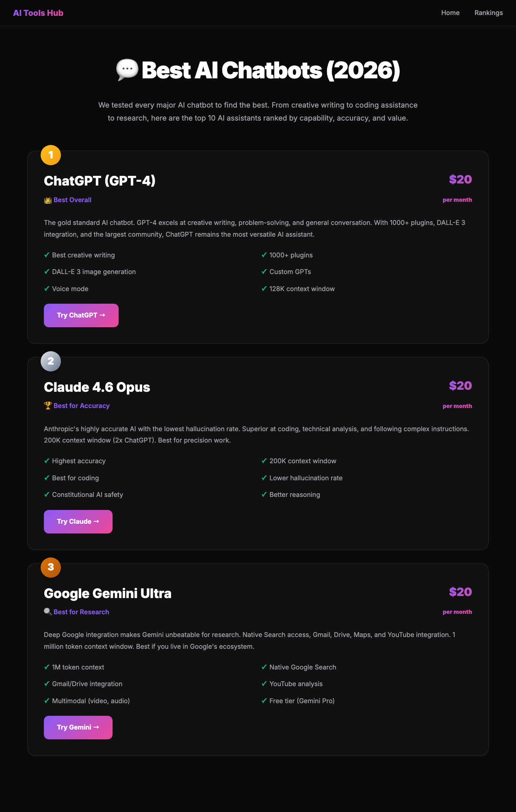Viewport: 516px width, 812px height.
Task: Expand the Claude 4.6 Opus card heading
Action: pos(97,387)
